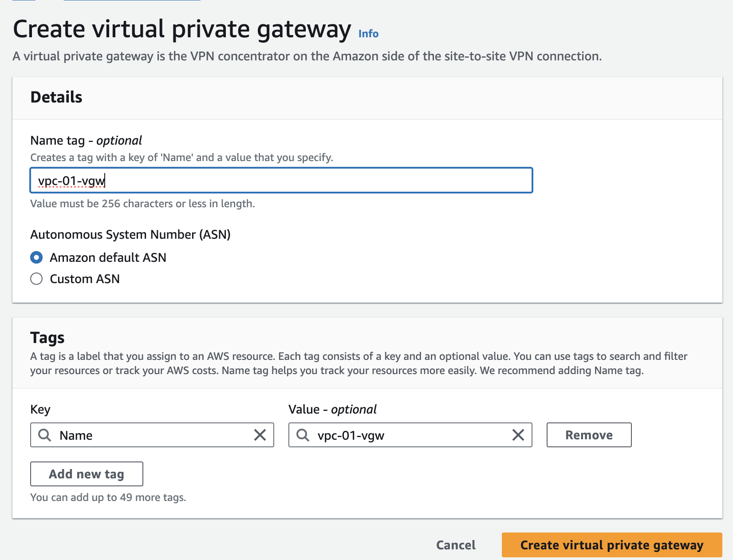Remove the Name tag row
This screenshot has width=733, height=560.
589,435
